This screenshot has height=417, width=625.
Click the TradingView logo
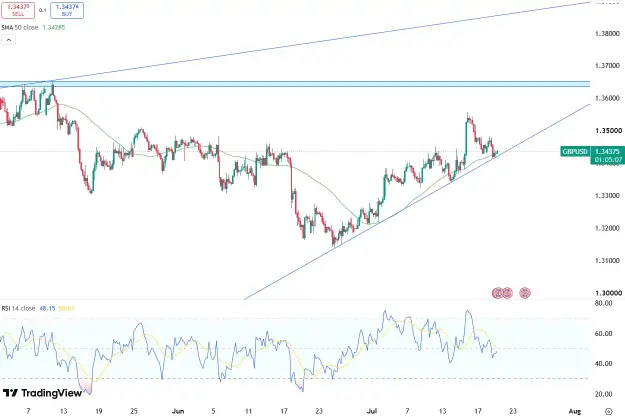(42, 393)
